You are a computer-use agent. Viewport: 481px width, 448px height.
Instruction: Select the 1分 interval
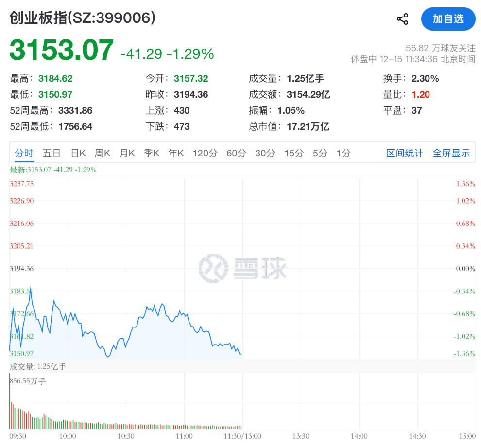pyautogui.click(x=343, y=153)
